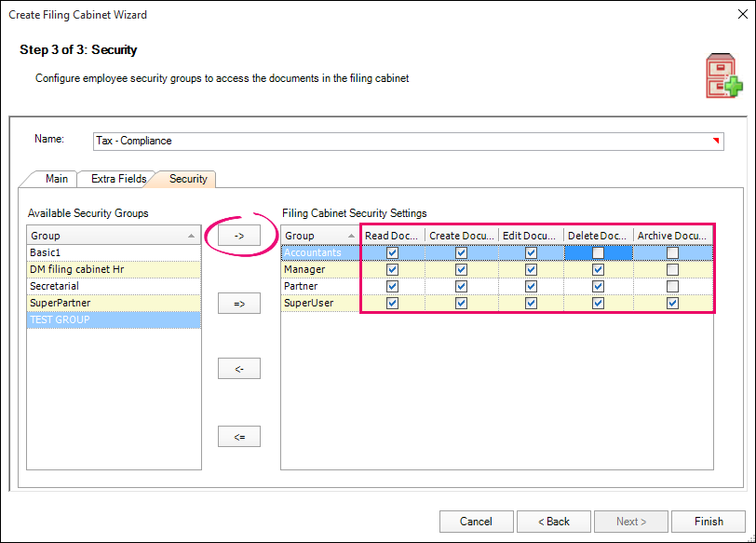Add all groups with double arrow button
756x543 pixels.
tap(238, 303)
